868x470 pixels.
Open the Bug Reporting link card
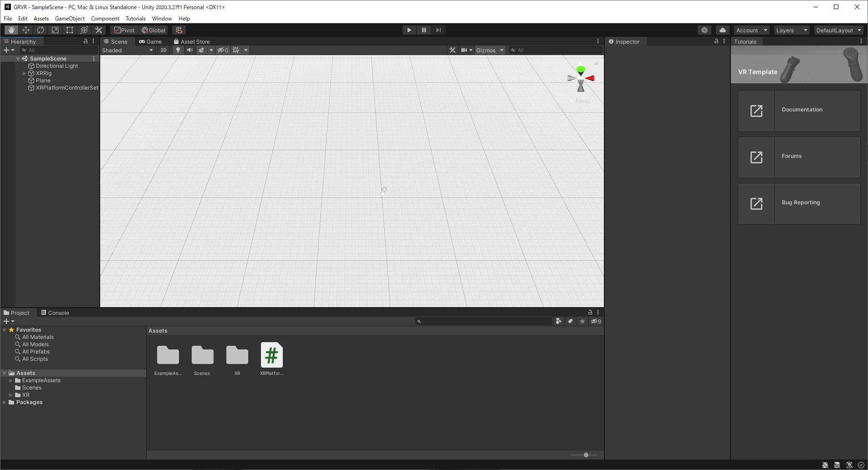point(799,204)
